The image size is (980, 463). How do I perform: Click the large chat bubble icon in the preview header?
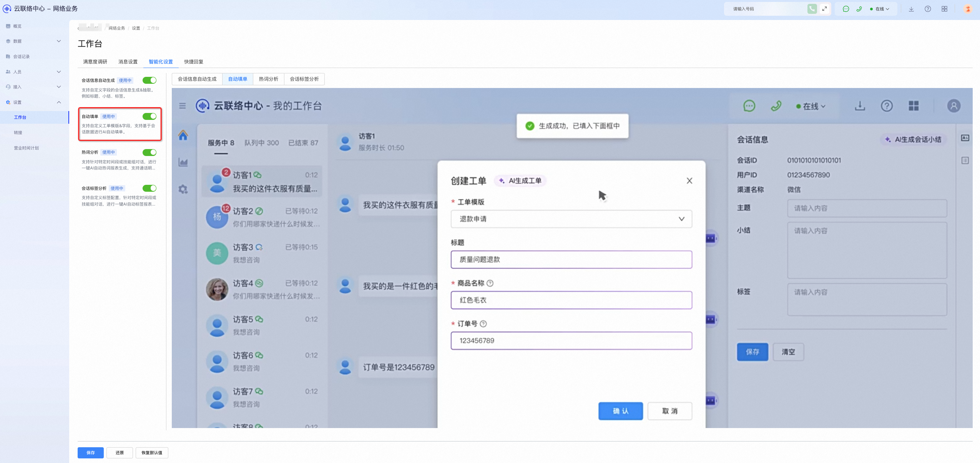[749, 106]
